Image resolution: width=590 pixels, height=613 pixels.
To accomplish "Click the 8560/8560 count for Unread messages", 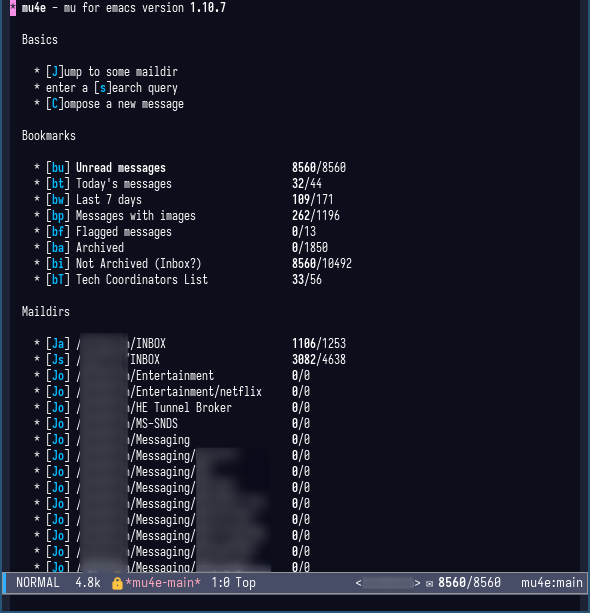I will point(319,168).
